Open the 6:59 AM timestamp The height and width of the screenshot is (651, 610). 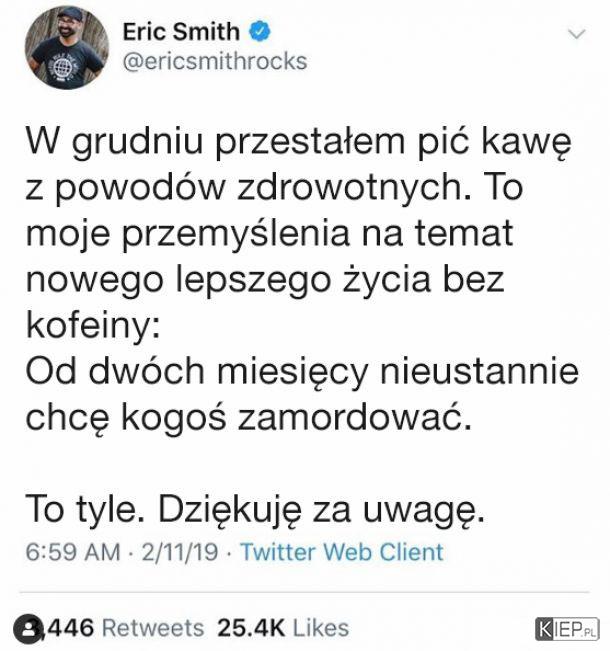(x=73, y=552)
